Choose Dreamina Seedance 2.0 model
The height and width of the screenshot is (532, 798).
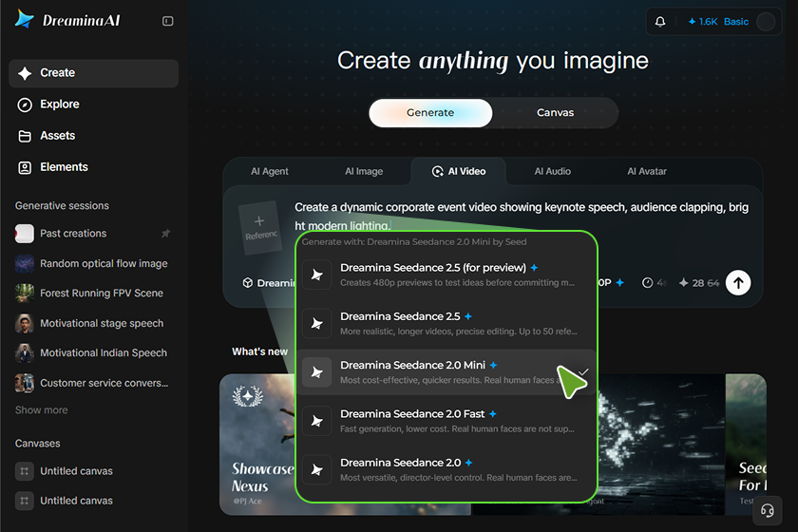446,470
